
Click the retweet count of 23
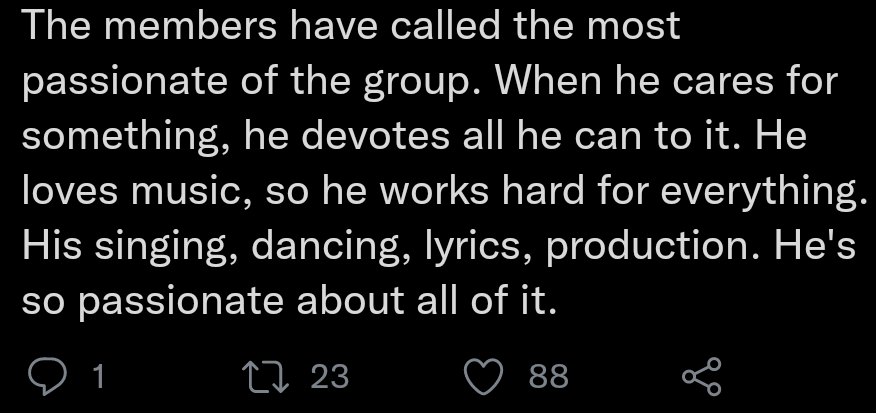point(329,377)
